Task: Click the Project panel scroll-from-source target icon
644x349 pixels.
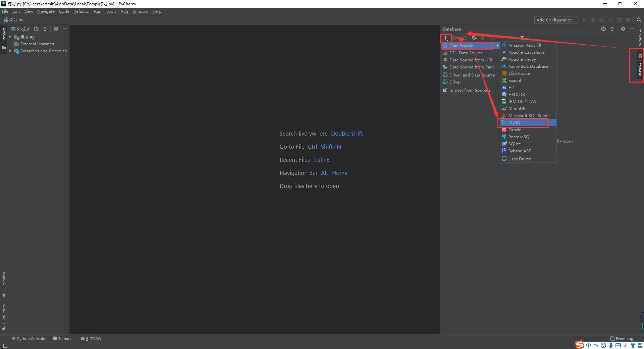Action: point(36,29)
